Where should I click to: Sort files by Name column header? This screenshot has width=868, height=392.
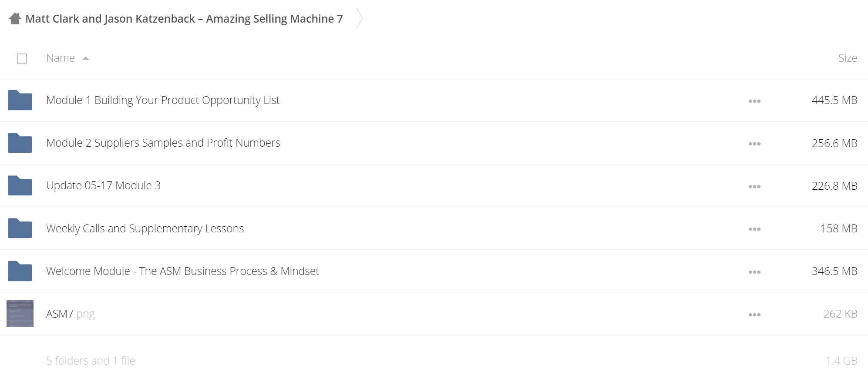click(x=61, y=58)
